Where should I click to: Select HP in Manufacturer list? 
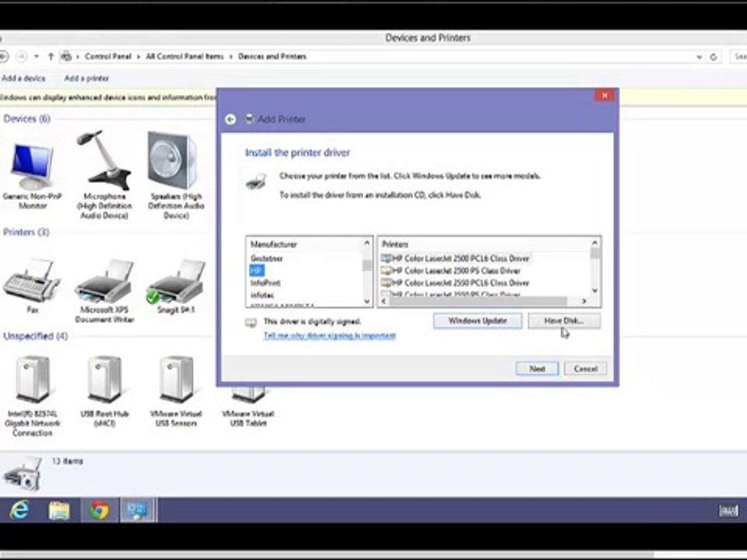tap(257, 271)
